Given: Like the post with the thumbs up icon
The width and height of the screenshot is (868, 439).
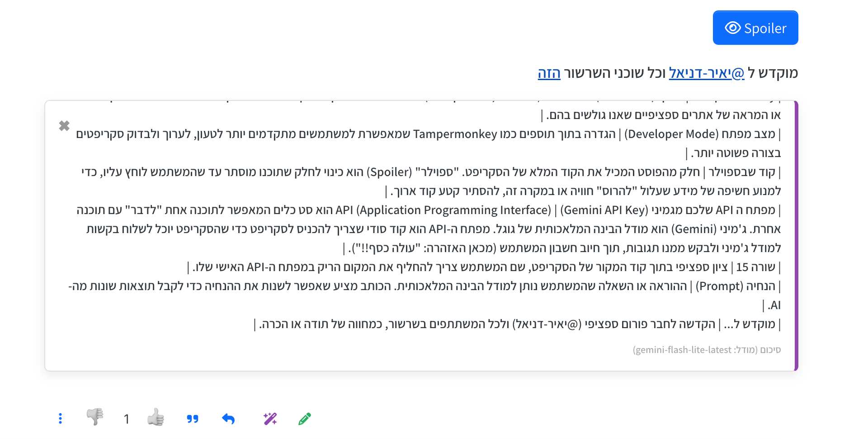Looking at the screenshot, I should pos(156,418).
